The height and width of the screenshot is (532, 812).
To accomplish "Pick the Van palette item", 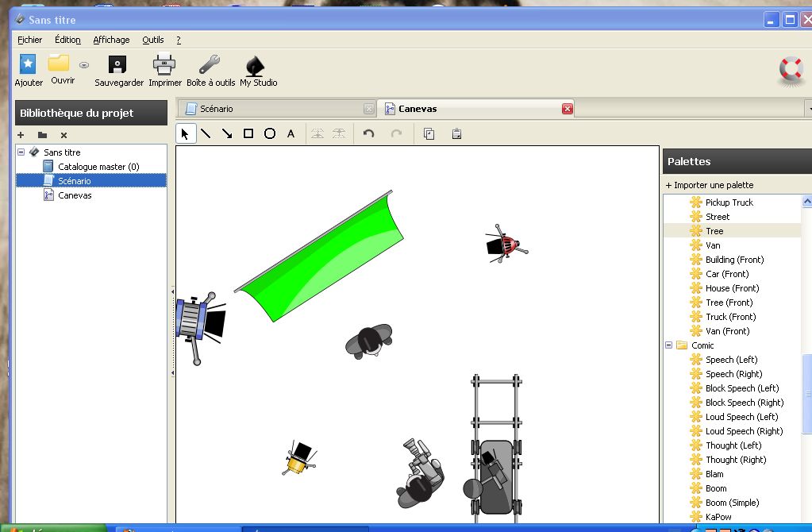I will [x=713, y=245].
